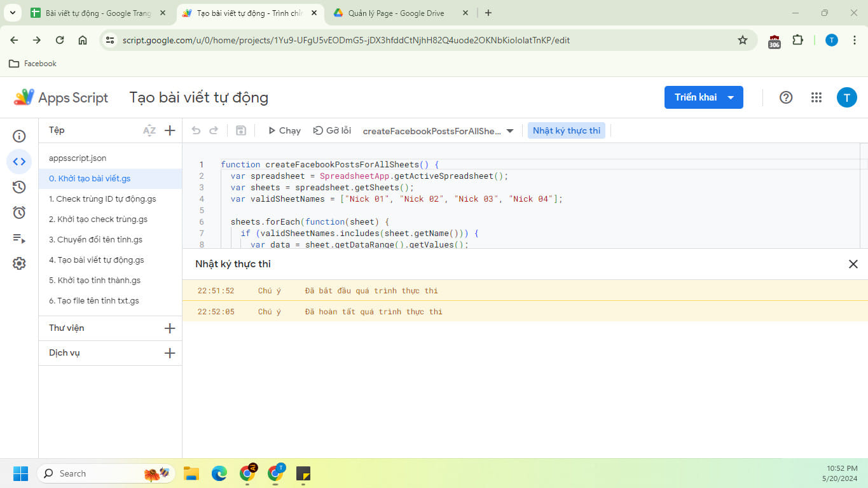Open the Overview info icon in sidebar
Image resolution: width=868 pixels, height=488 pixels.
[19, 136]
